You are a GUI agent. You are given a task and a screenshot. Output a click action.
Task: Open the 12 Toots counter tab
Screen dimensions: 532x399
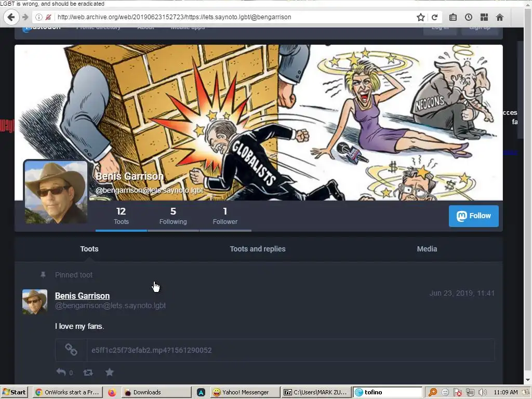[x=121, y=216]
